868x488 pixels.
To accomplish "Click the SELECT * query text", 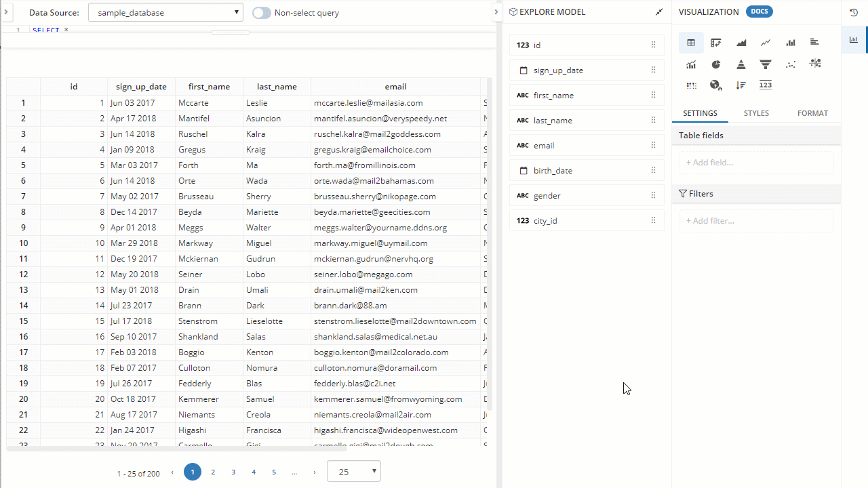I will 50,30.
